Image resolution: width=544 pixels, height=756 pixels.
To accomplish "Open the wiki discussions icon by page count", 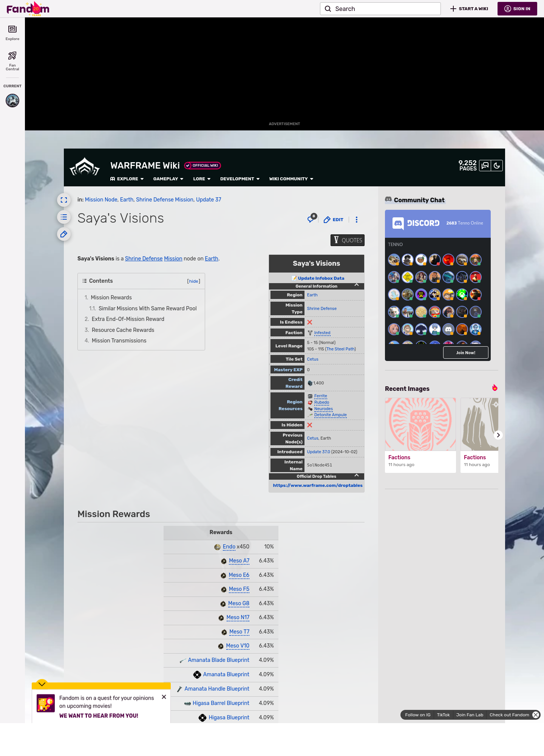I will coord(485,166).
